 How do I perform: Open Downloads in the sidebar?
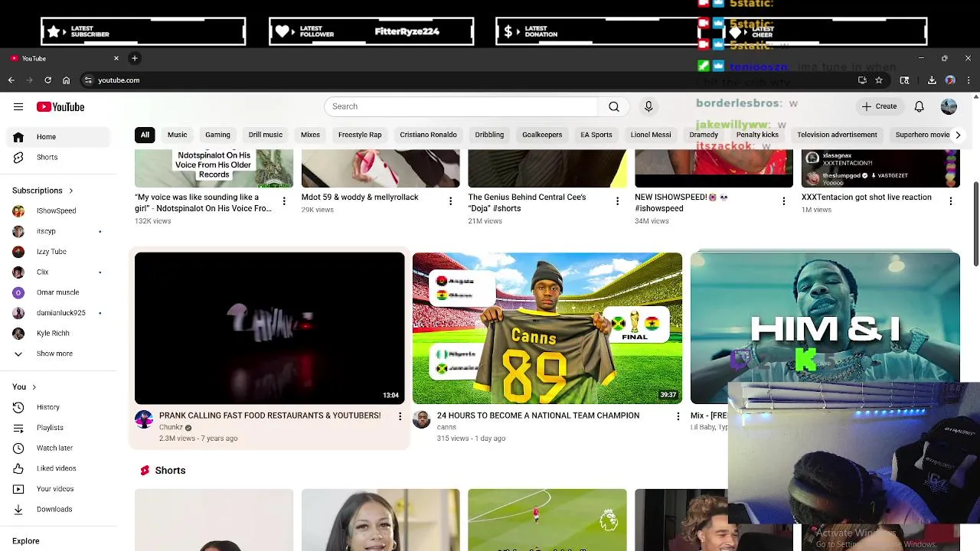[x=58, y=509]
